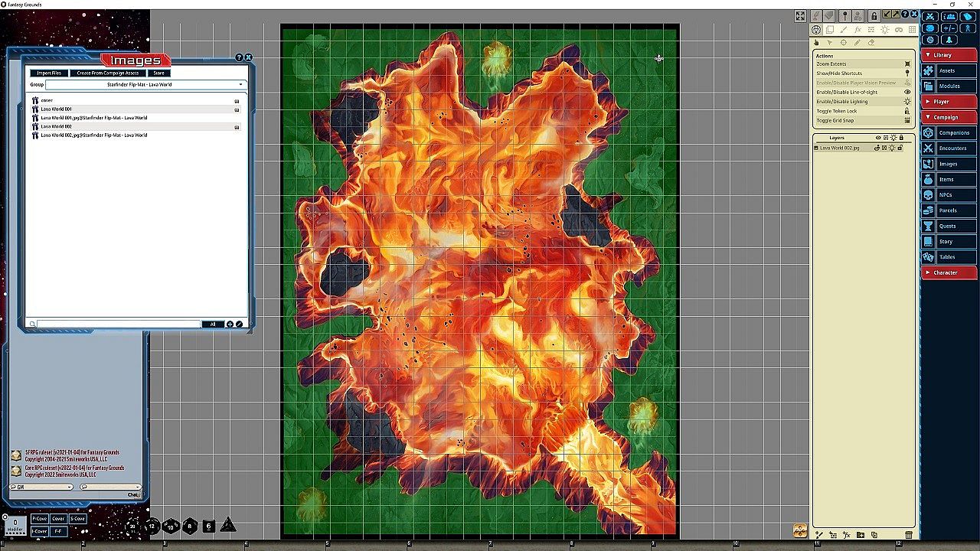The width and height of the screenshot is (980, 551).
Task: Select the Lava World 002.jpg layer
Action: (840, 148)
